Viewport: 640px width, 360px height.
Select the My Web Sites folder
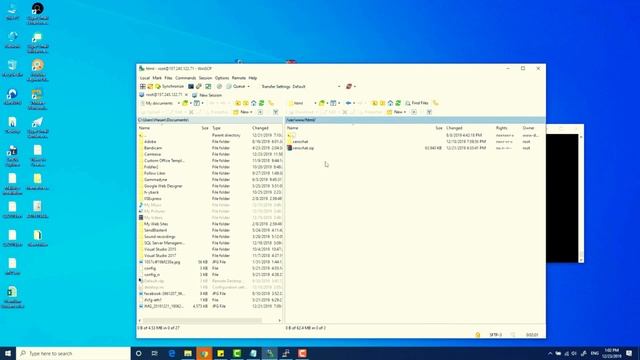pyautogui.click(x=156, y=224)
